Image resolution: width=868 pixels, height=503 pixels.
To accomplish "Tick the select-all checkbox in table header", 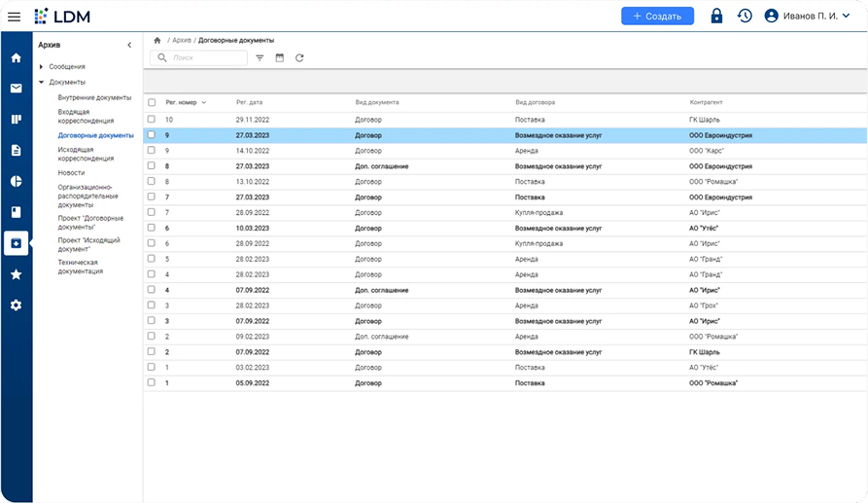I will pos(152,102).
